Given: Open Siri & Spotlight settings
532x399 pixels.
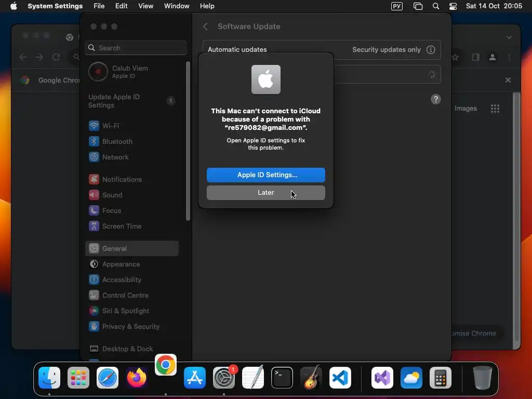Looking at the screenshot, I should click(x=131, y=311).
